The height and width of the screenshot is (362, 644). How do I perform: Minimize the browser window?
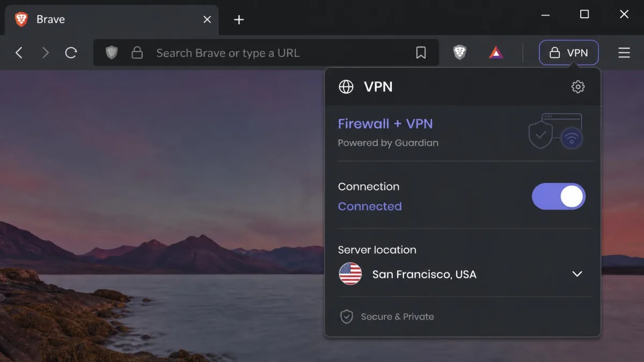(x=545, y=15)
